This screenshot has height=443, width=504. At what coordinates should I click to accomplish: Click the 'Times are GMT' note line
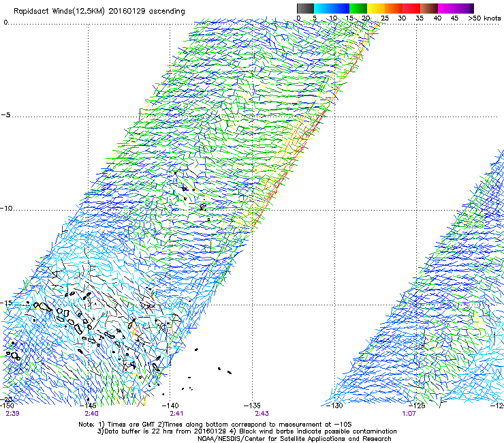pos(215,425)
